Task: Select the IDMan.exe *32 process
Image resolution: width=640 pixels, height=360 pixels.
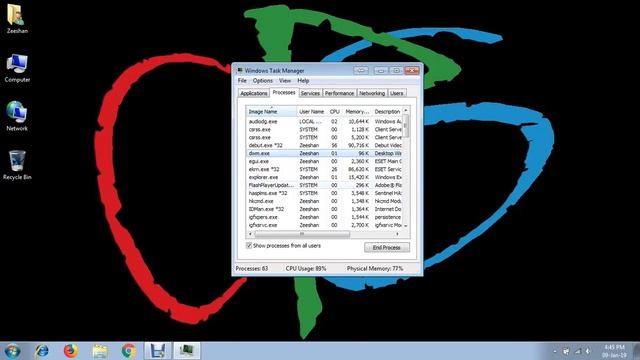Action: 324,209
